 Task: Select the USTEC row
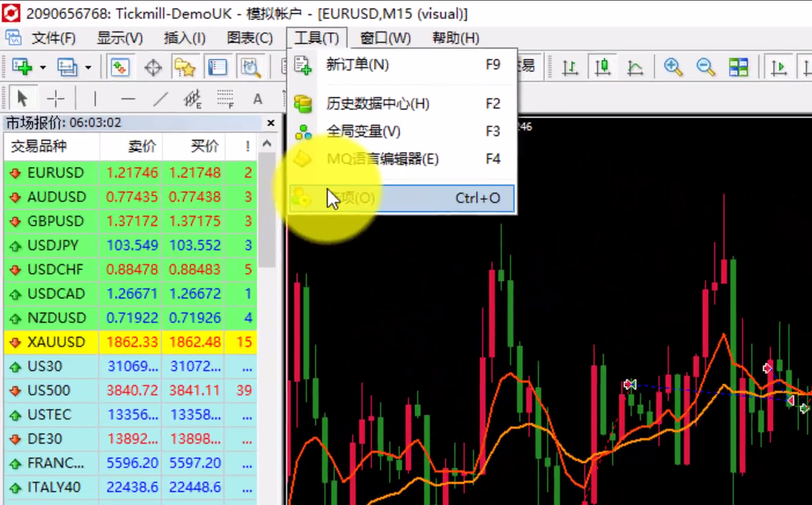coord(130,415)
